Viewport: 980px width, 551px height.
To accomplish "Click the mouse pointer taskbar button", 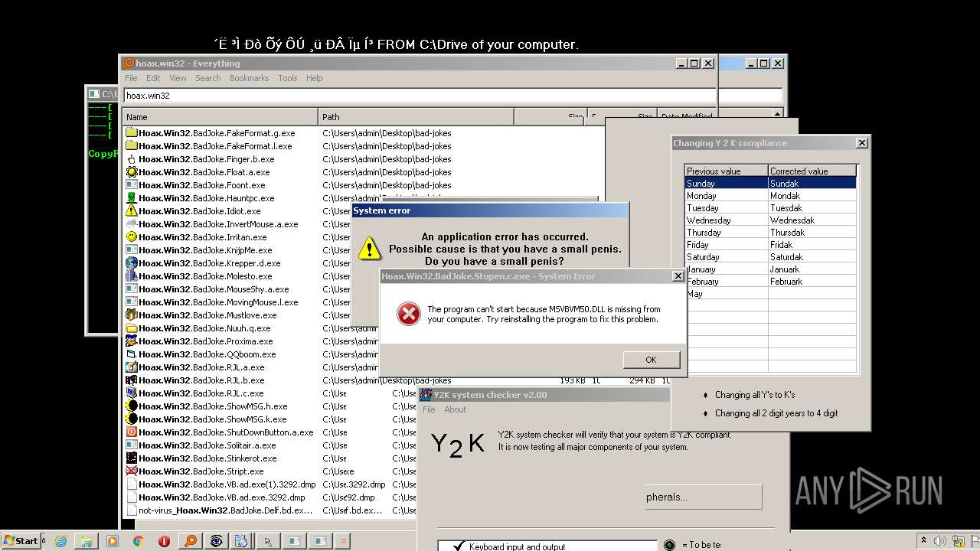I will [268, 541].
